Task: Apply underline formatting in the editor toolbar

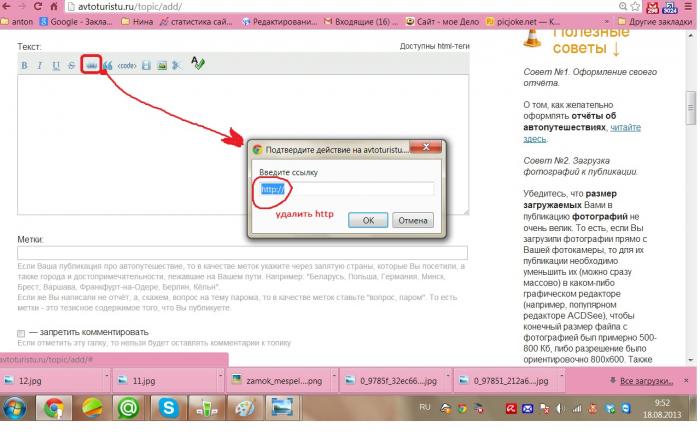Action: [56, 65]
